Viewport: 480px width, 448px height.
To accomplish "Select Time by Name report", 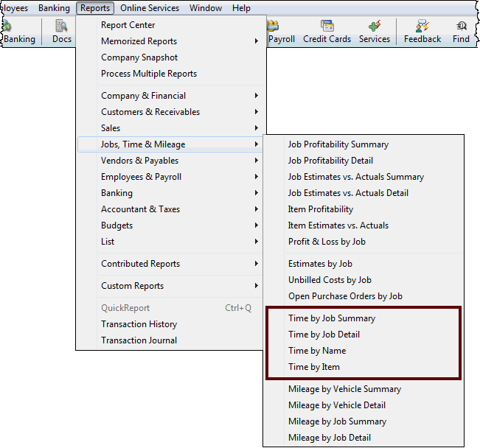I will click(x=364, y=351).
